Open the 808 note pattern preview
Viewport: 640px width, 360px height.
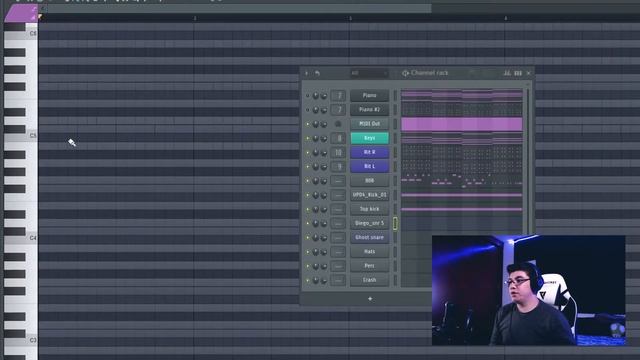462,180
